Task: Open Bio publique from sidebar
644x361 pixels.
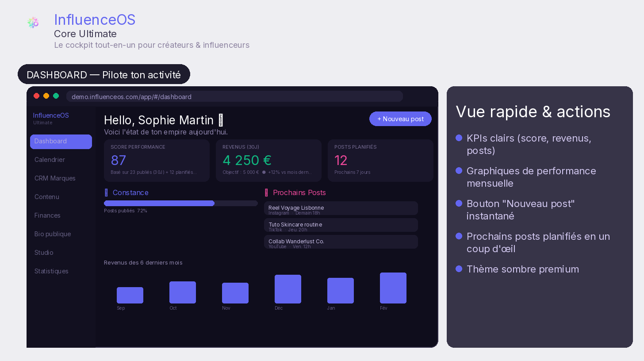Action: tap(53, 234)
